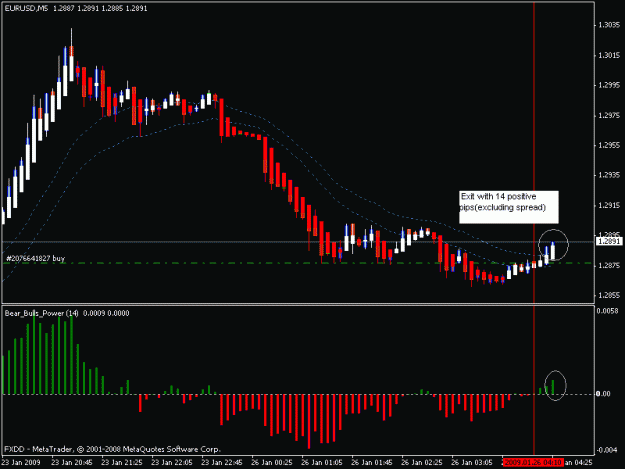Image resolution: width=625 pixels, height=469 pixels.
Task: Click the '26 Jan 00:25' time axis label
Action: 272,463
